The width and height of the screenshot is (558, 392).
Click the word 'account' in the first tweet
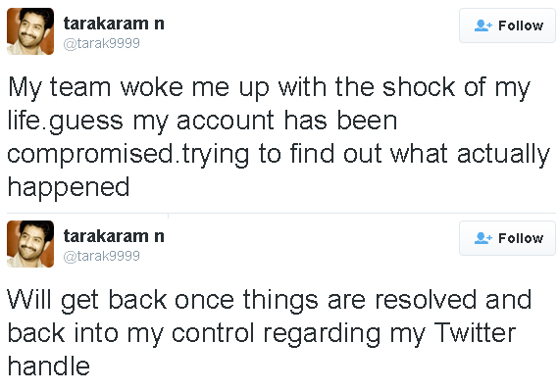[x=226, y=121]
